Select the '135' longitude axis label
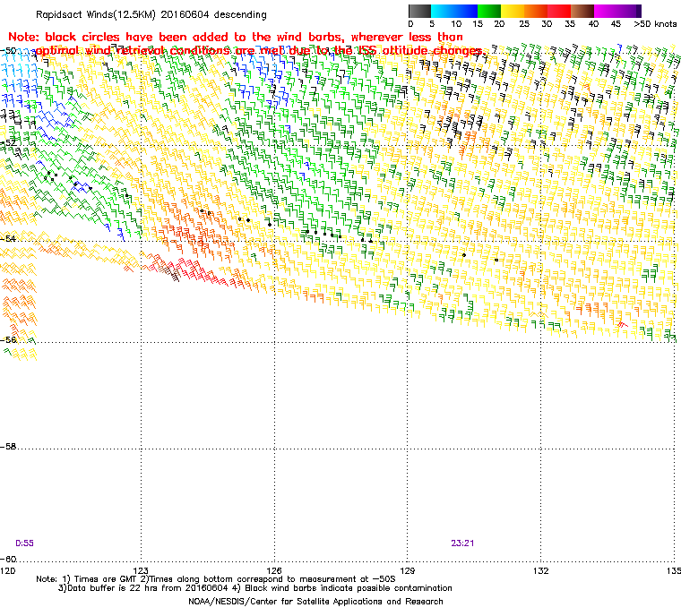This screenshot has height=616, width=681. pyautogui.click(x=673, y=570)
